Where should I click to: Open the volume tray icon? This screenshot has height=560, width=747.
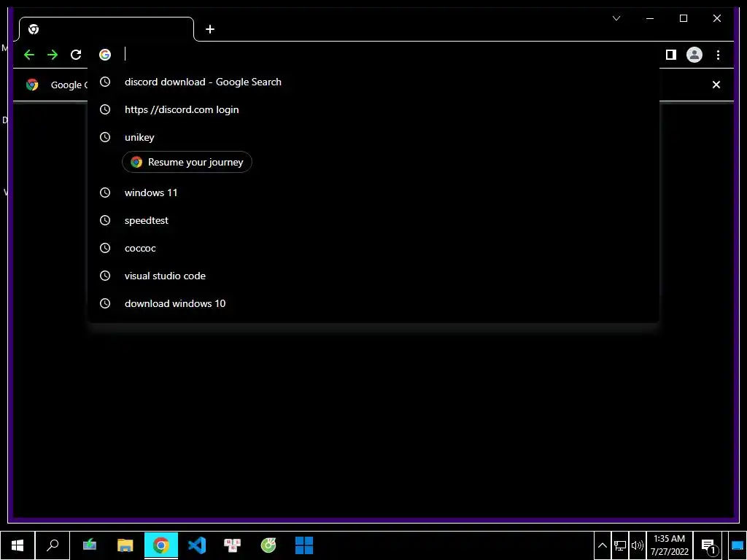click(x=637, y=545)
